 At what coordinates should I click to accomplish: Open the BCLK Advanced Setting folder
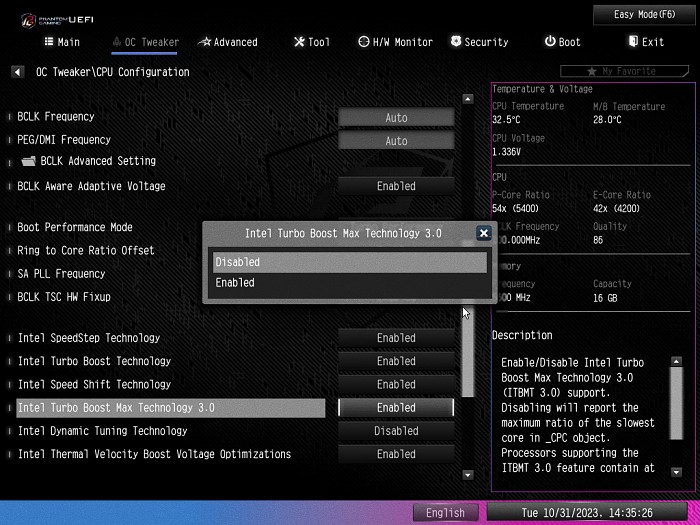(88, 161)
